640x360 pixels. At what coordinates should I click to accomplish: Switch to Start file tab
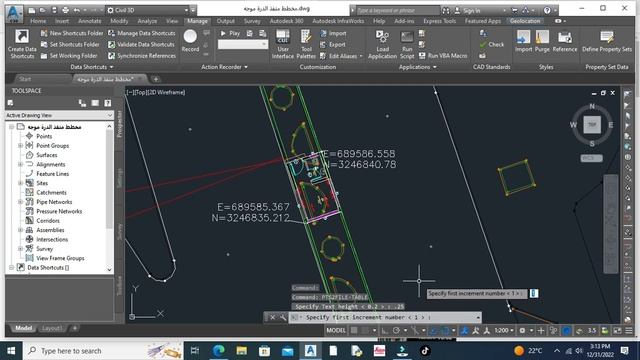click(x=25, y=79)
